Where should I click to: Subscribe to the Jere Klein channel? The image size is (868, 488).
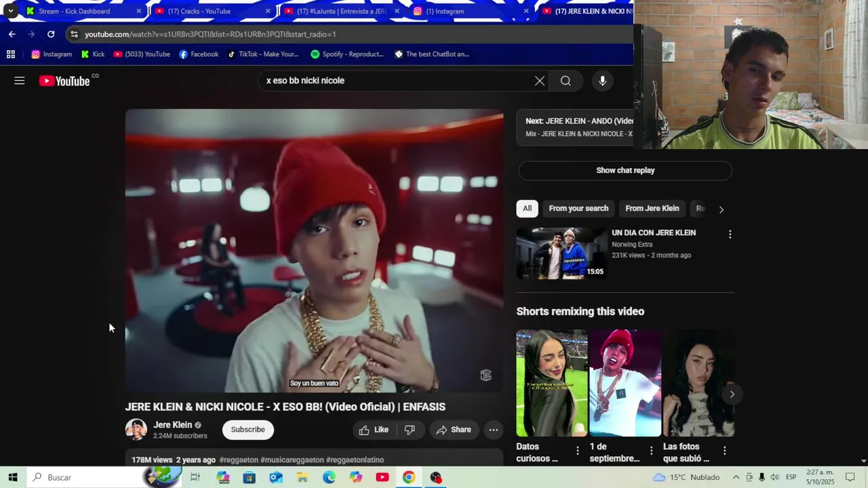(x=248, y=430)
